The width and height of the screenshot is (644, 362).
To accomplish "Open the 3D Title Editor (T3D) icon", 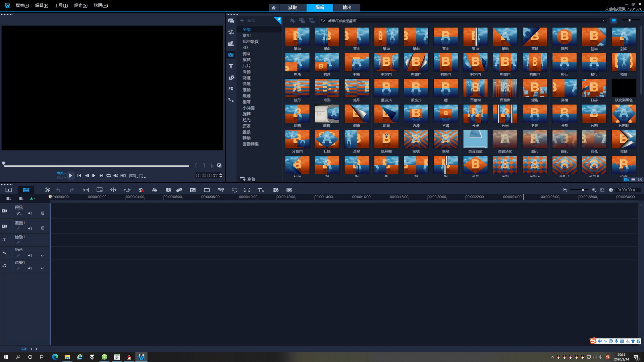I will coord(261,190).
